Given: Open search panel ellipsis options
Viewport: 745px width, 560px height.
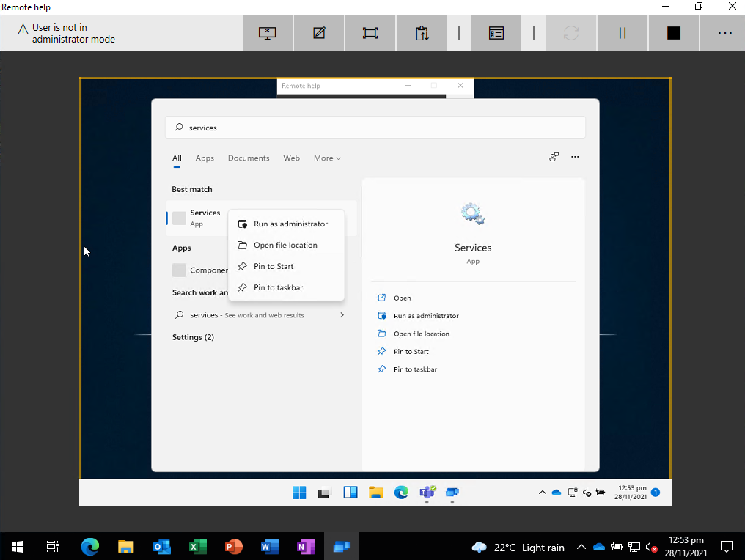Looking at the screenshot, I should point(575,157).
